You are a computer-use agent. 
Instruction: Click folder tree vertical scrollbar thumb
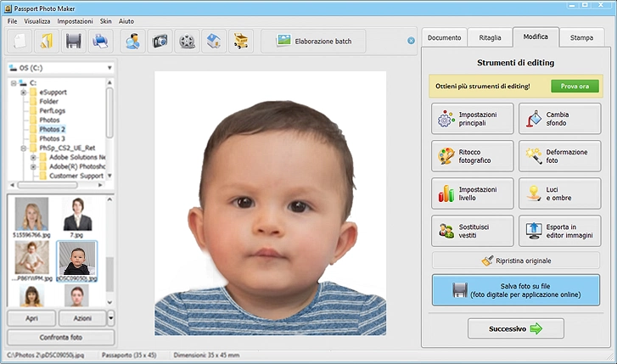pos(109,112)
